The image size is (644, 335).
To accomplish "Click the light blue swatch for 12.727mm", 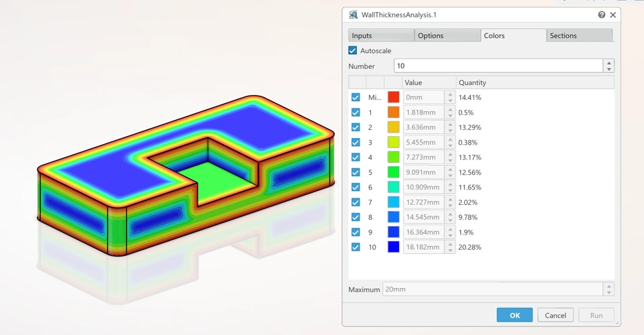I will coord(394,202).
